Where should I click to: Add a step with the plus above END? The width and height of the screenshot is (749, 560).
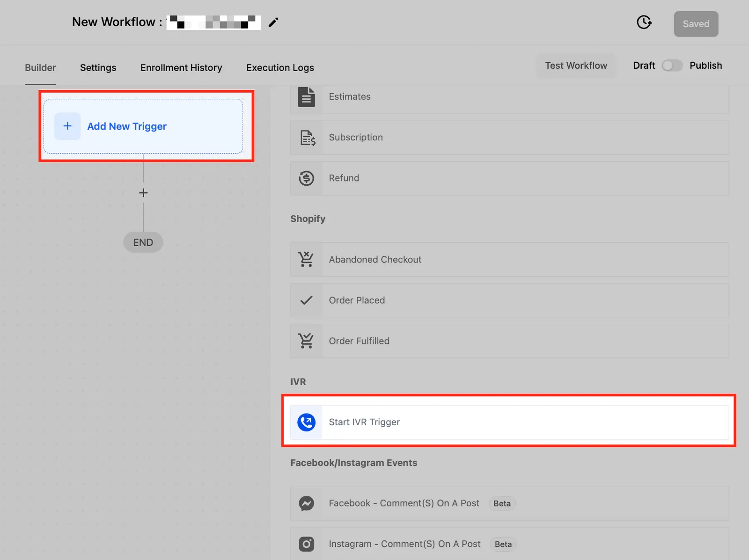pos(143,193)
